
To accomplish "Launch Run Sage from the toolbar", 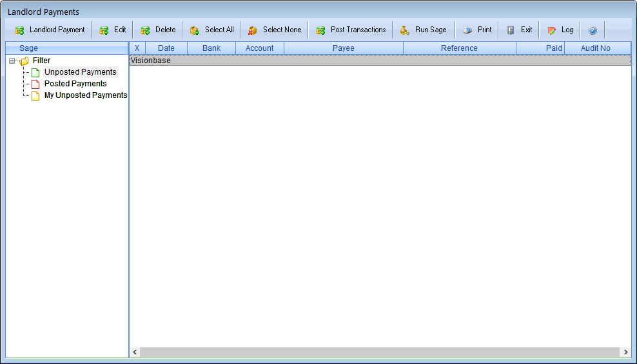I will click(x=423, y=30).
